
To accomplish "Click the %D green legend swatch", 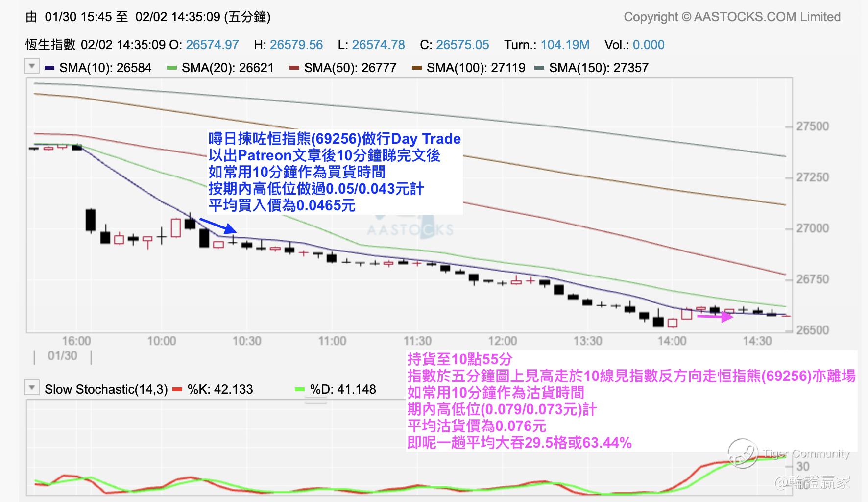I will 300,389.
